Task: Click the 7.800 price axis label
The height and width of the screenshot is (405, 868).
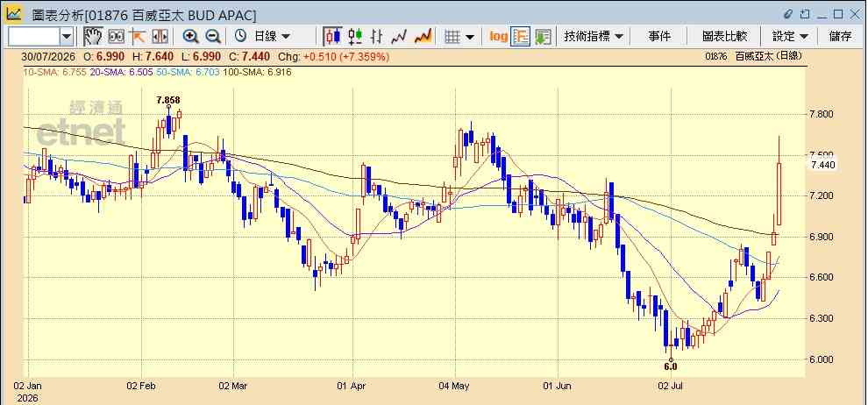Action: (x=822, y=115)
